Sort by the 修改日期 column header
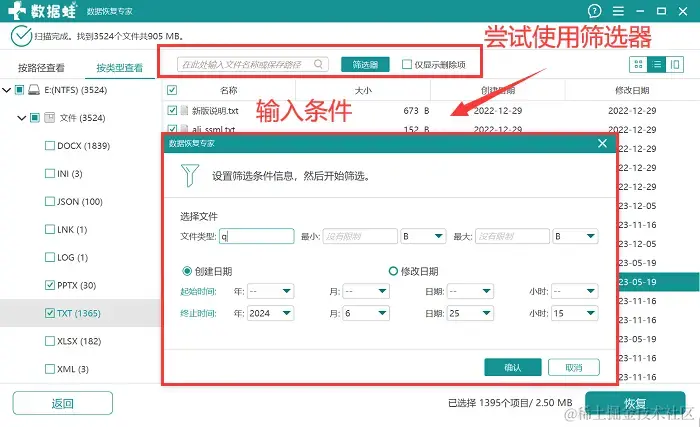Screen dimensions: 700x427 (632, 90)
